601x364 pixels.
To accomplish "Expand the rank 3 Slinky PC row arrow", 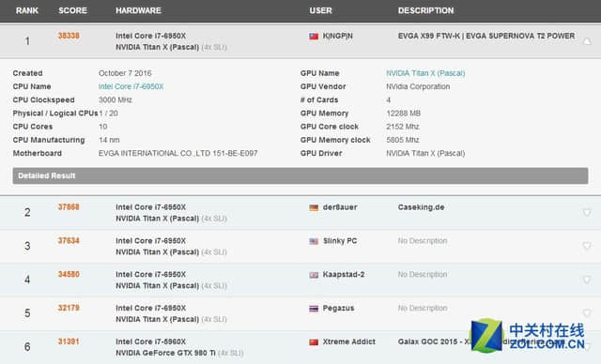I will tap(587, 246).
